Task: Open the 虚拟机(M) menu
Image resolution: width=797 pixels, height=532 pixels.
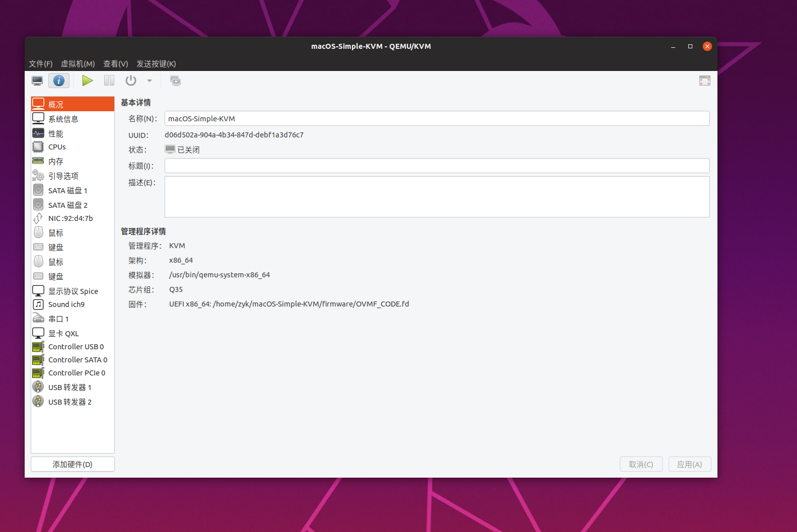Action: (78, 64)
